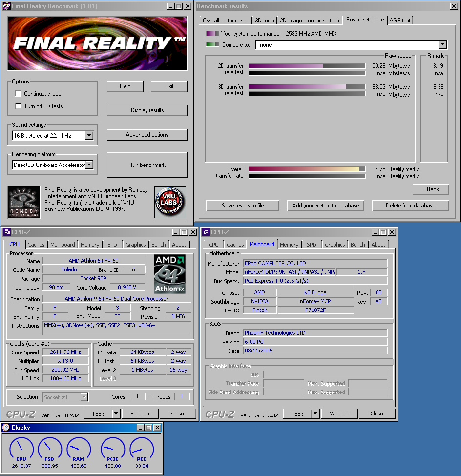The height and width of the screenshot is (476, 461).
Task: Enable the Continuous loop checkbox
Action: pos(18,94)
